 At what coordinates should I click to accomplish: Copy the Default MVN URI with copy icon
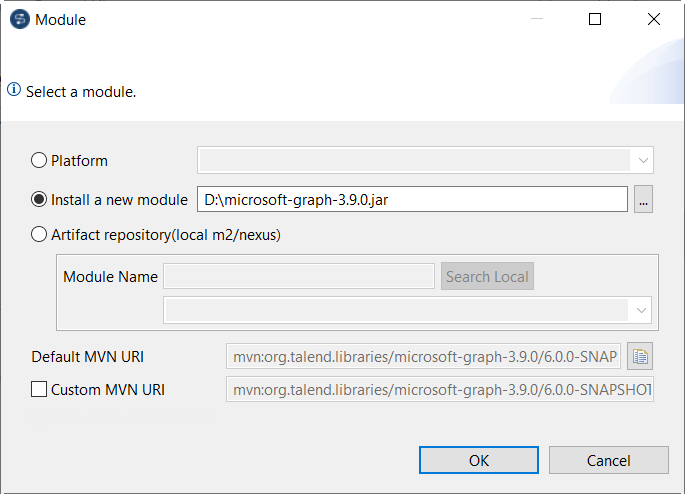click(640, 356)
